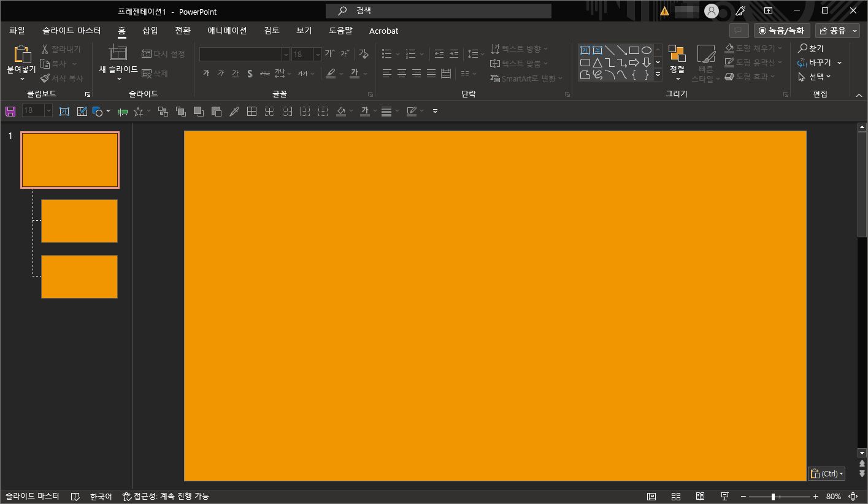
Task: Click the 검색 search box
Action: (x=439, y=11)
